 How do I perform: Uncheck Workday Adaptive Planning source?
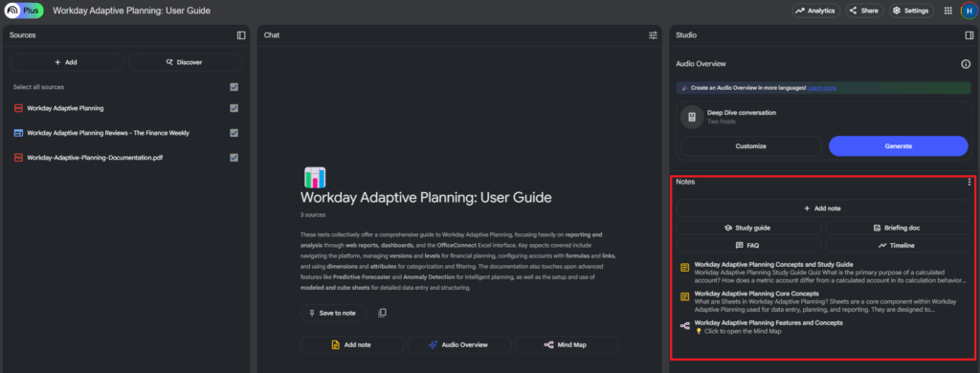click(x=234, y=108)
